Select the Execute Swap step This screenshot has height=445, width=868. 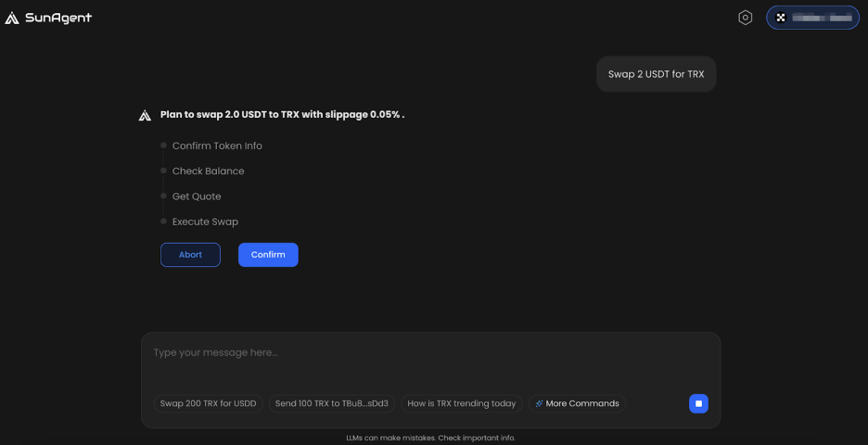click(x=205, y=222)
